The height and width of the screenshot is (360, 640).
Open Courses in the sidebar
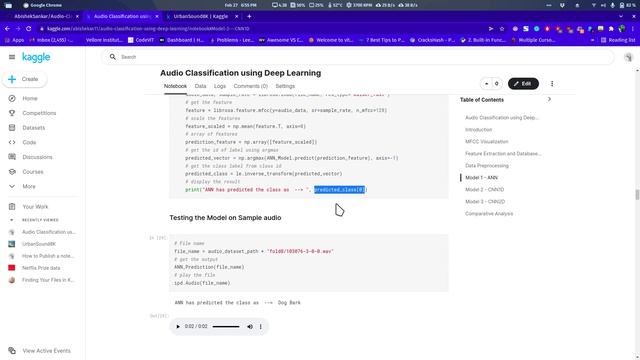click(33, 172)
